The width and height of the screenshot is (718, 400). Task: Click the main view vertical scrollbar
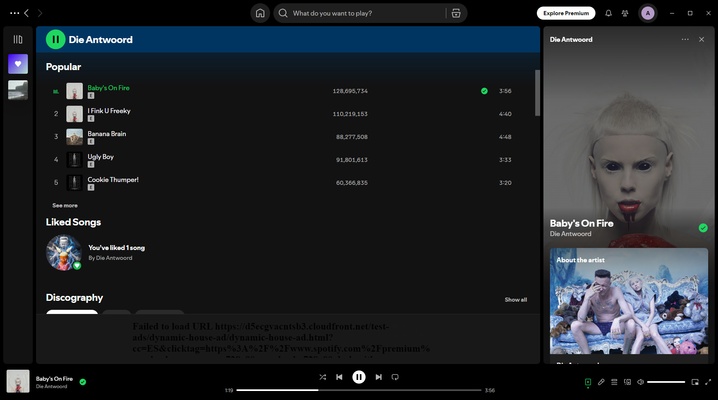tap(537, 93)
